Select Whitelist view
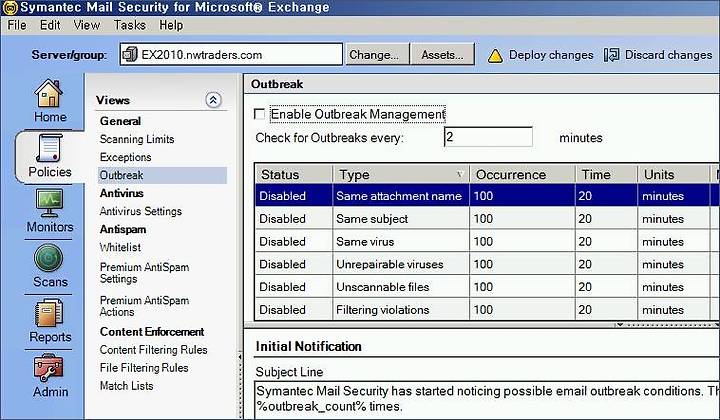The width and height of the screenshot is (720, 420). pyautogui.click(x=120, y=247)
